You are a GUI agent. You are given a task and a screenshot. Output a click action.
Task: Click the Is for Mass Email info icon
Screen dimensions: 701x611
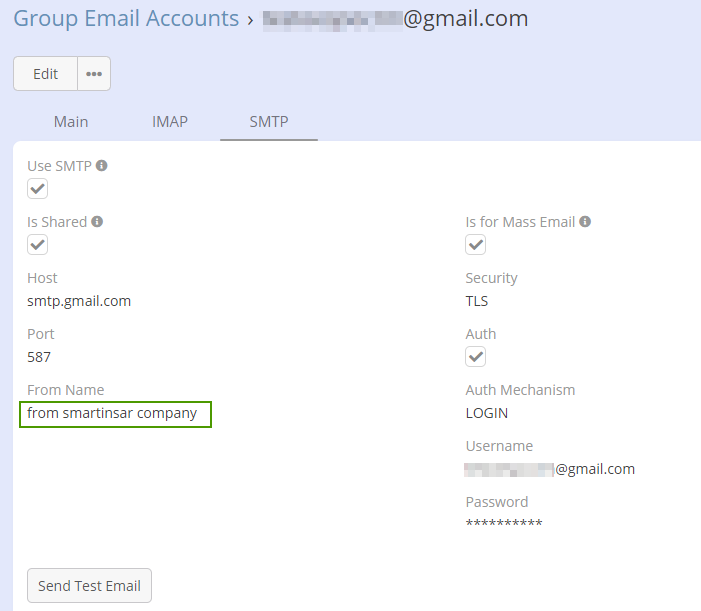(x=585, y=222)
